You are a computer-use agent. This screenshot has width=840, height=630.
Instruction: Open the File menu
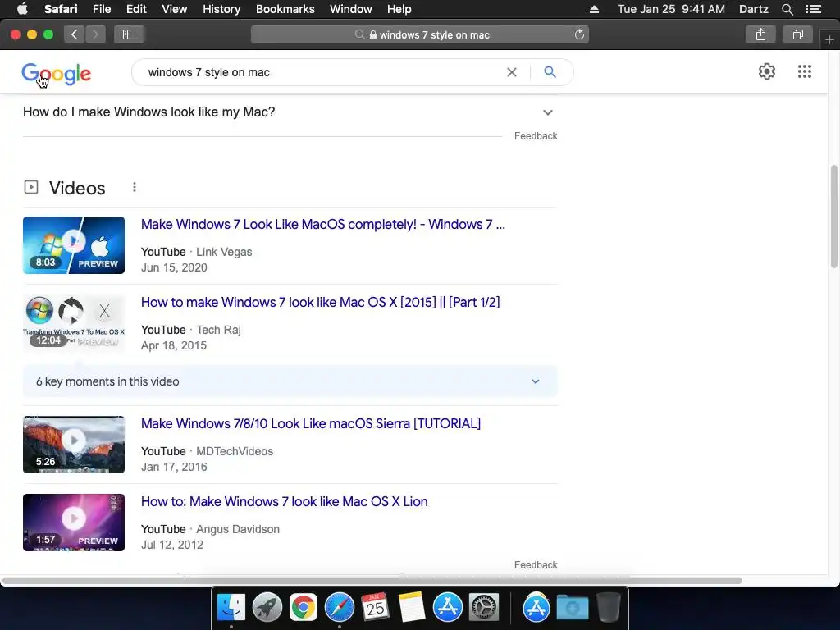[x=101, y=9]
